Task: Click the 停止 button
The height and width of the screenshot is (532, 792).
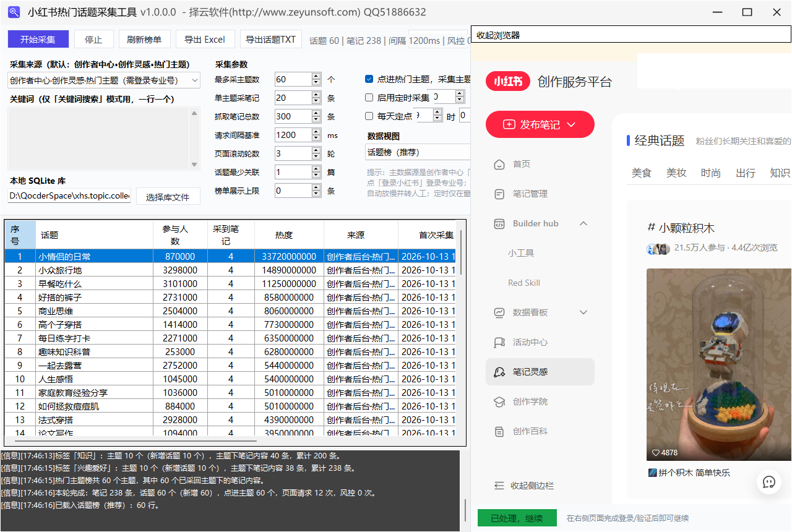Action: click(93, 40)
